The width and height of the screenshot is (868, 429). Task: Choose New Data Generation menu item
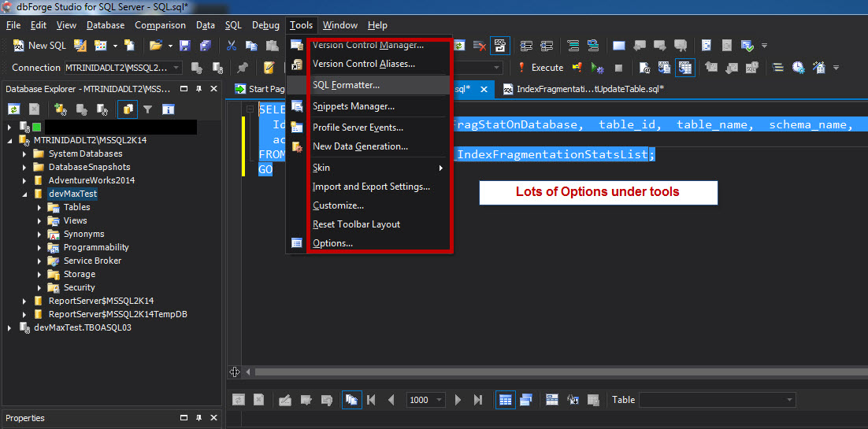(369, 146)
